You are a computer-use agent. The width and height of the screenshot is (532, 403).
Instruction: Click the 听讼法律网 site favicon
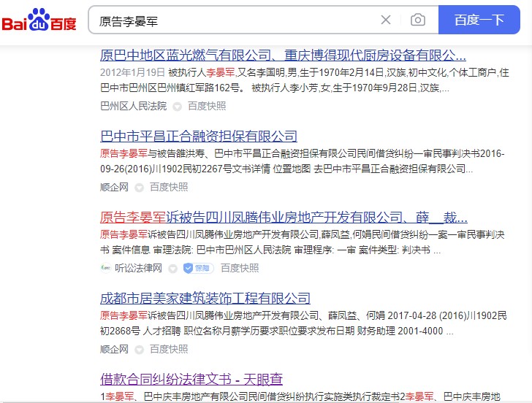[x=104, y=268]
